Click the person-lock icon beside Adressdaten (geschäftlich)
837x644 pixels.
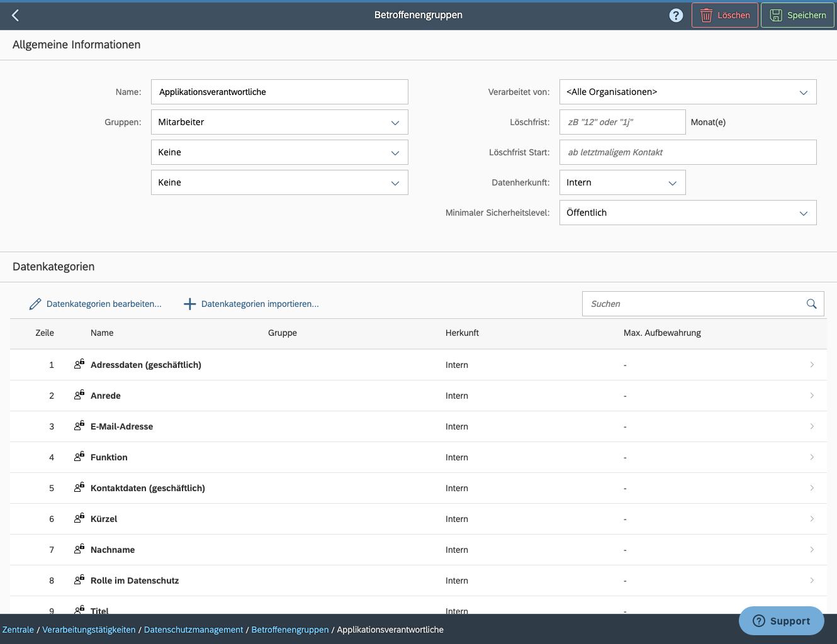(79, 364)
